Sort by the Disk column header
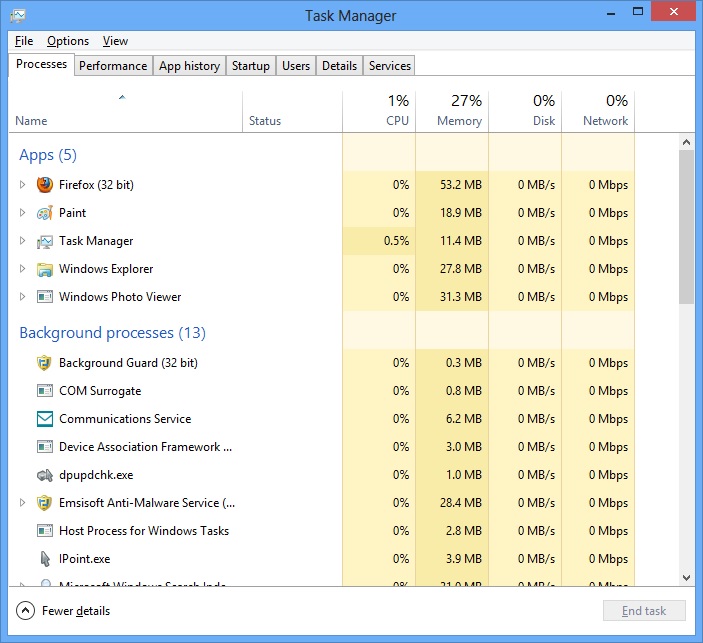Viewport: 703px width, 643px height. tap(525, 112)
